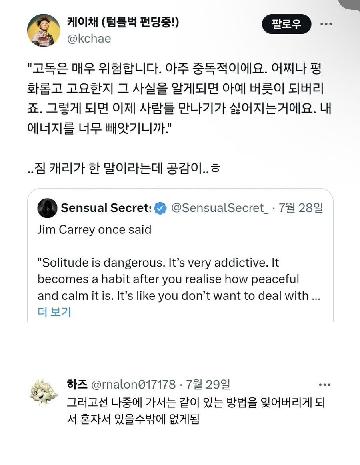Open the Sensual Secrets name in quote
The image size is (360, 465).
point(106,208)
